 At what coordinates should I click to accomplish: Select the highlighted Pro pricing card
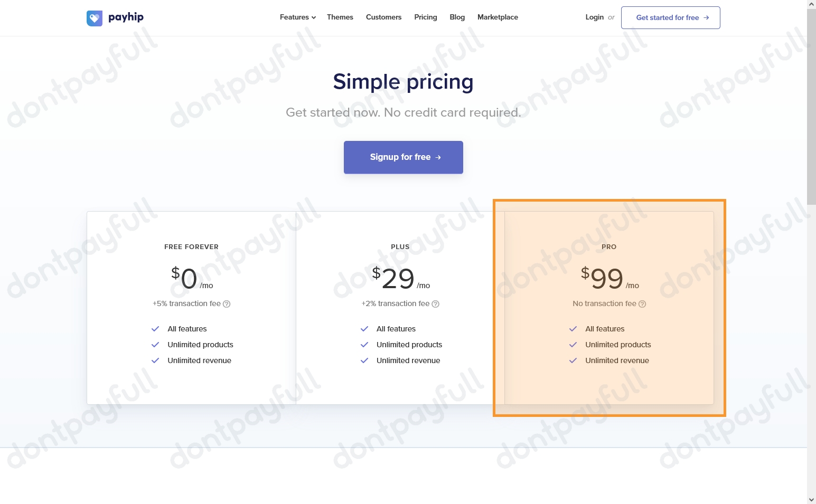click(609, 308)
